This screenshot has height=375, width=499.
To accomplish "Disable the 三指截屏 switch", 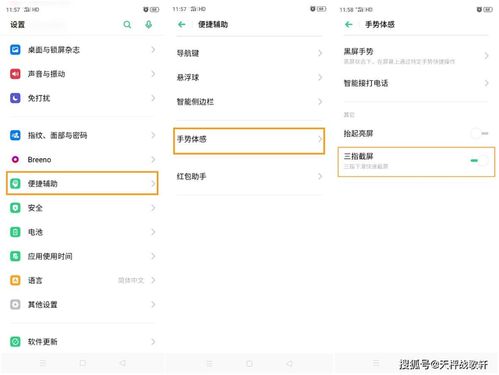I will pos(480,161).
